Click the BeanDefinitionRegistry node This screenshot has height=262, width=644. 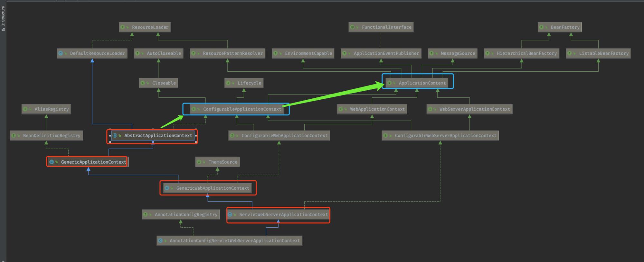point(46,136)
